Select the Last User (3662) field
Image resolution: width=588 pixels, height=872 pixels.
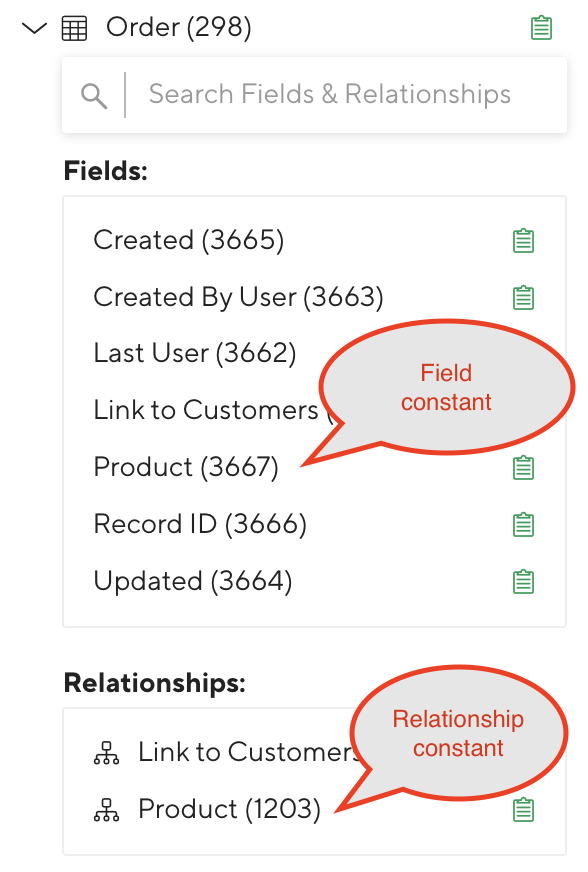pos(195,353)
